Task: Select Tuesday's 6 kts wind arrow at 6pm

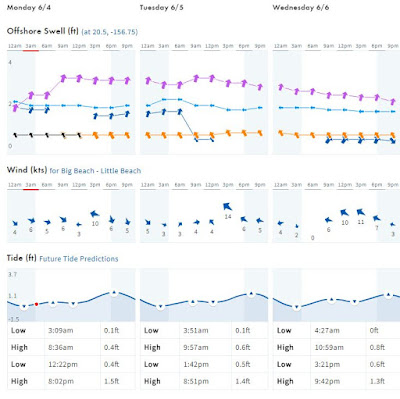Action: point(244,219)
